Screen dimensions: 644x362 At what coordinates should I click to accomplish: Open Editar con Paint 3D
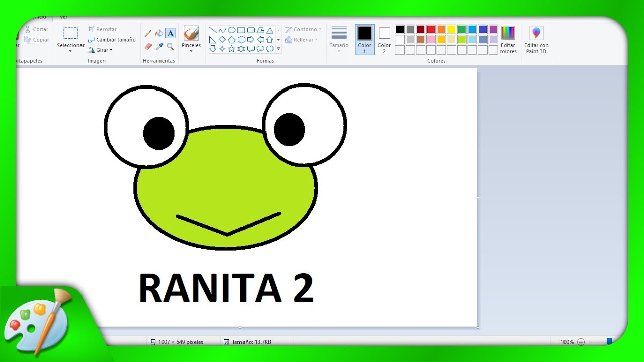(x=536, y=40)
